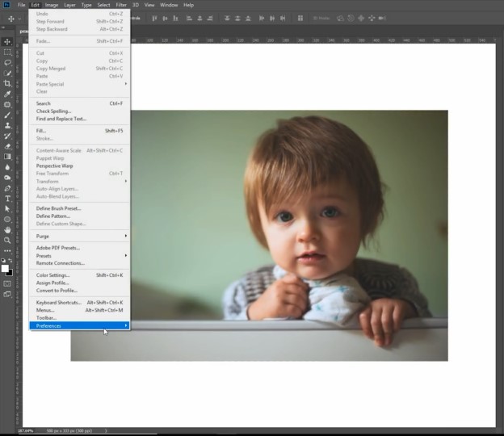Expand the Presets submenu
Viewport: 504px width, 436px height.
click(79, 256)
